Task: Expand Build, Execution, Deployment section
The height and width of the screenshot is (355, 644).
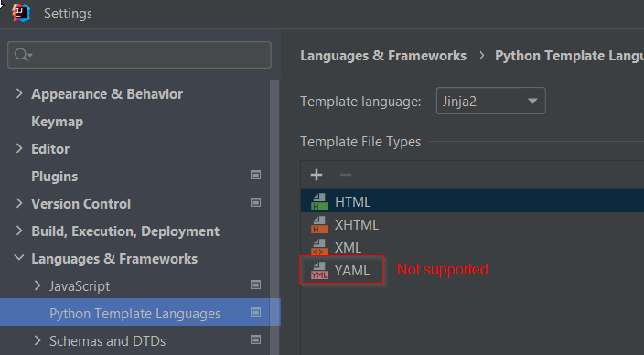Action: (19, 231)
